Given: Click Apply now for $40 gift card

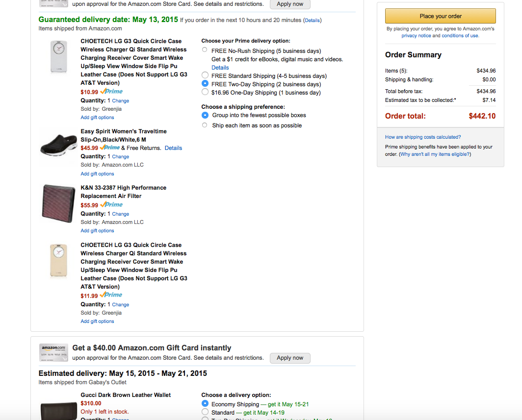Looking at the screenshot, I should tap(290, 358).
